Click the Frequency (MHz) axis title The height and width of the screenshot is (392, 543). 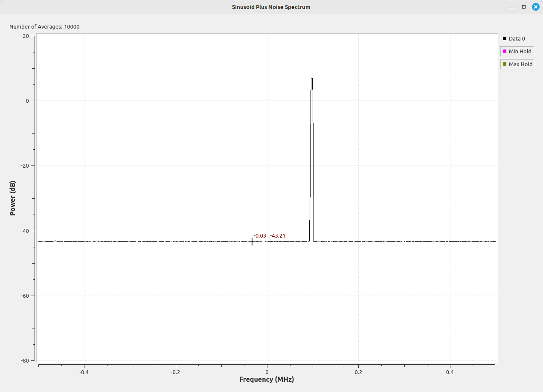click(x=267, y=379)
